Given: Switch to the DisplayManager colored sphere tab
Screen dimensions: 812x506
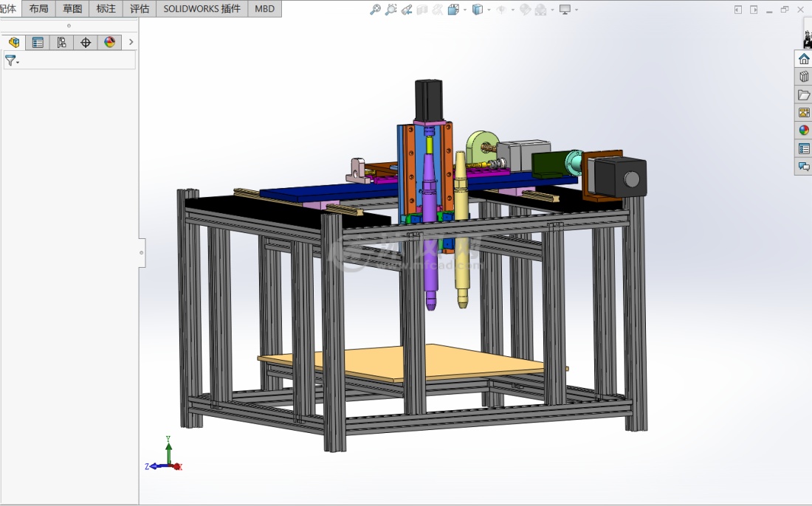Looking at the screenshot, I should 109,42.
